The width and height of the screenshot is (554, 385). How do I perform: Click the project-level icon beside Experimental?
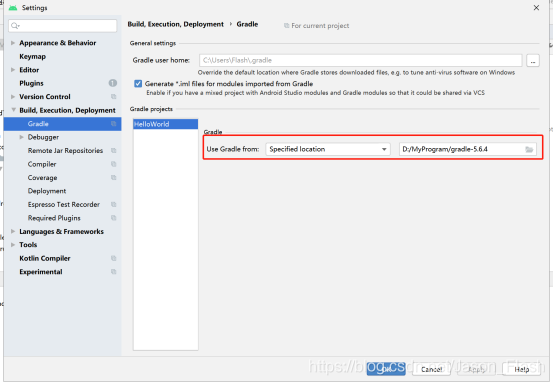(113, 272)
